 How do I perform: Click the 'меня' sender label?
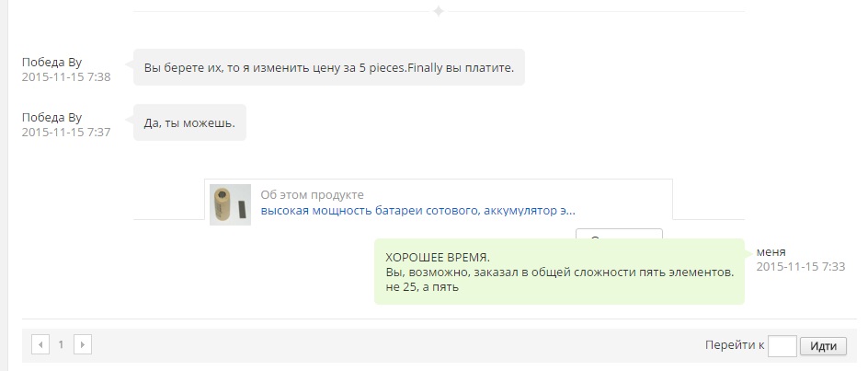tap(771, 251)
